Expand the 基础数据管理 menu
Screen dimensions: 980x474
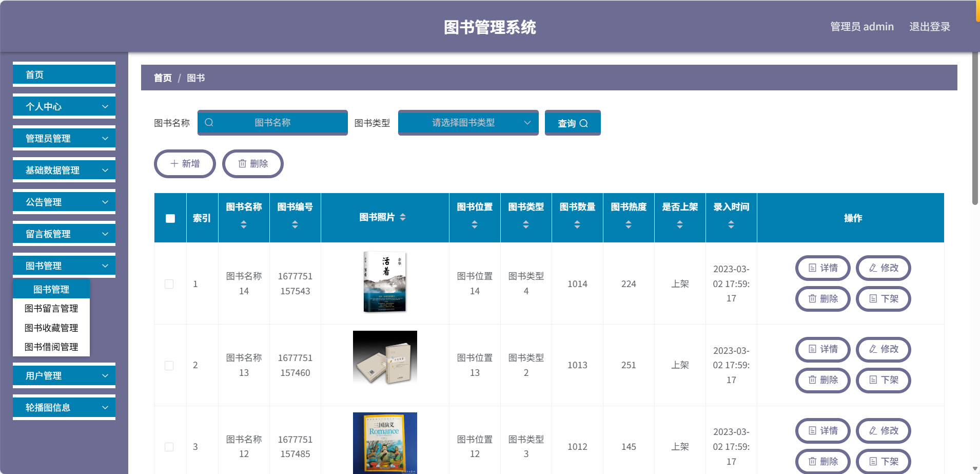(x=64, y=170)
